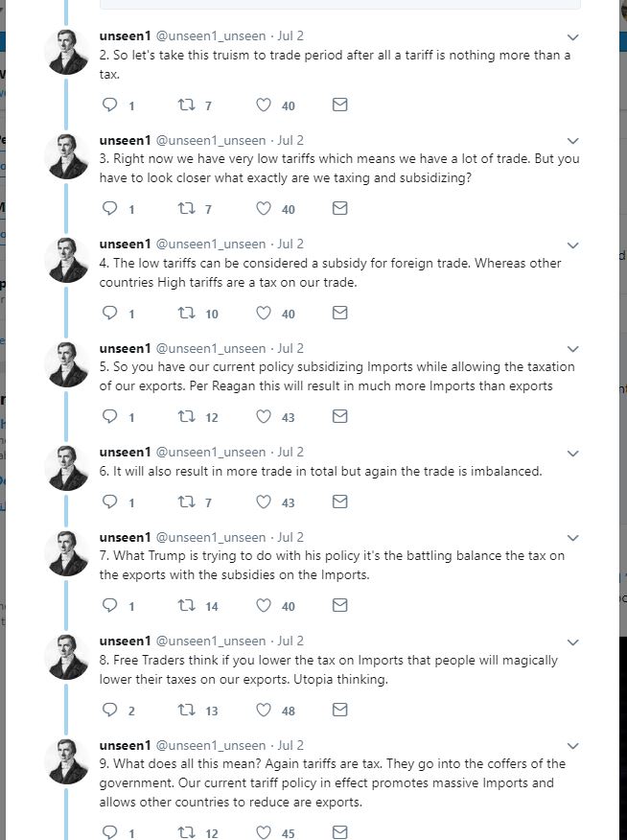Image resolution: width=627 pixels, height=840 pixels.
Task: Open @unseen1_unseen handle on tweet 6
Action: (210, 453)
